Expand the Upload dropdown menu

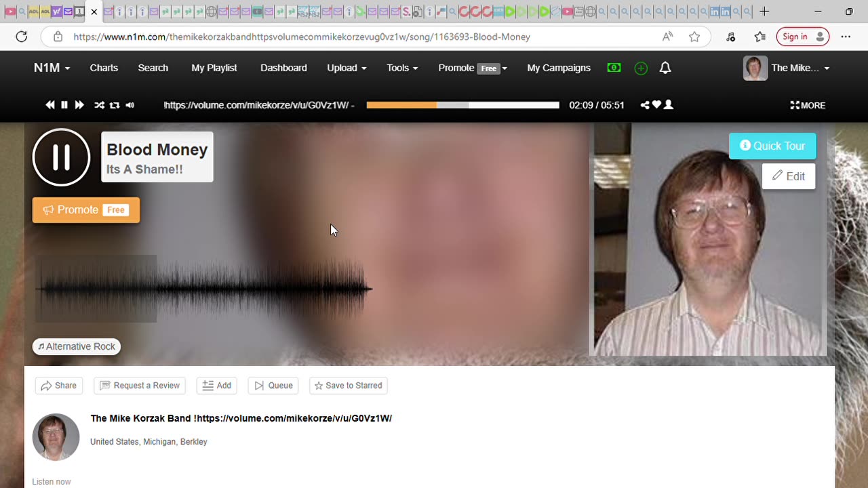(x=347, y=68)
